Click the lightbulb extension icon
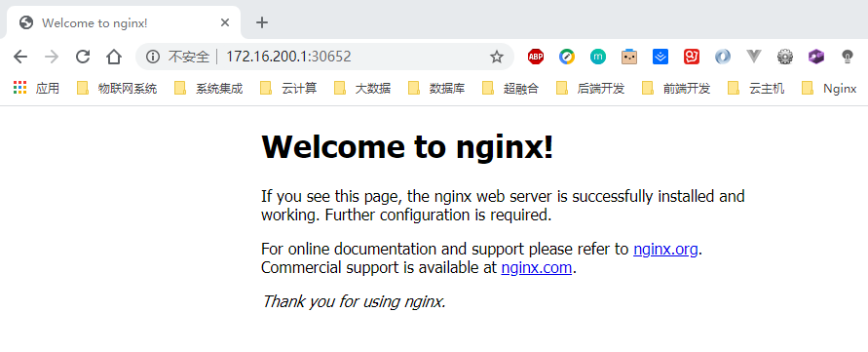 coord(847,57)
